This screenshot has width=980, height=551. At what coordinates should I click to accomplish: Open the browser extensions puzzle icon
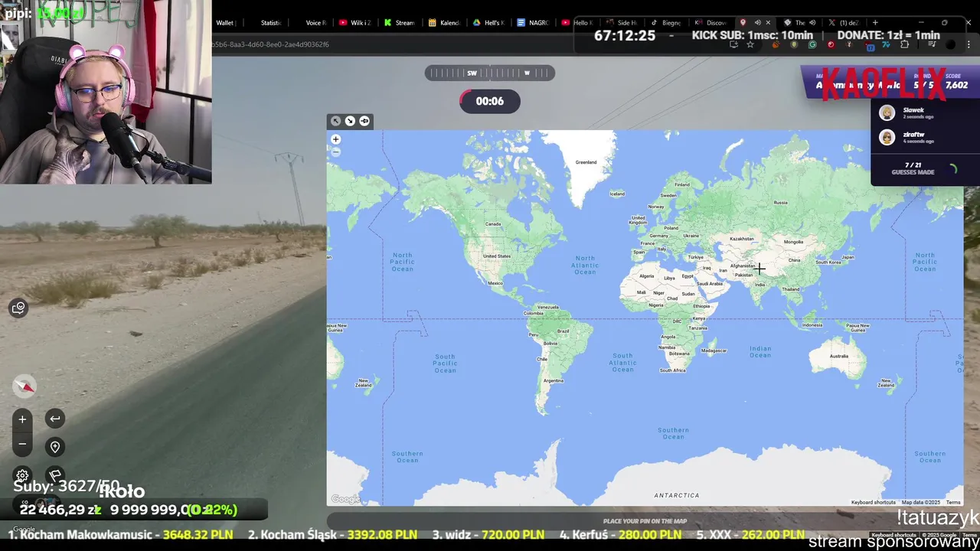(904, 44)
